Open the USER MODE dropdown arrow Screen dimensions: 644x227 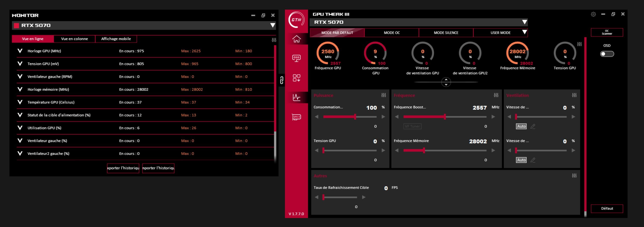point(525,32)
